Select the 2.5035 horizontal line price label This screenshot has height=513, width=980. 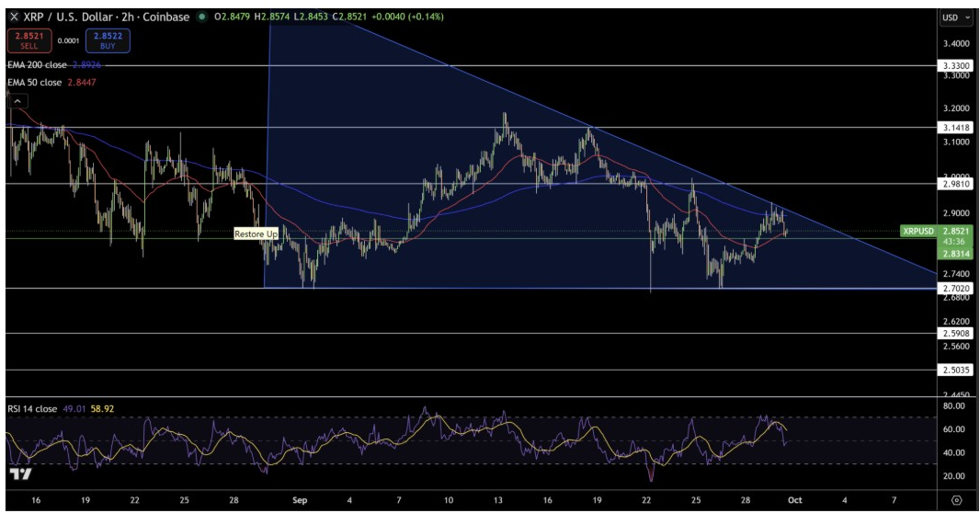(956, 370)
